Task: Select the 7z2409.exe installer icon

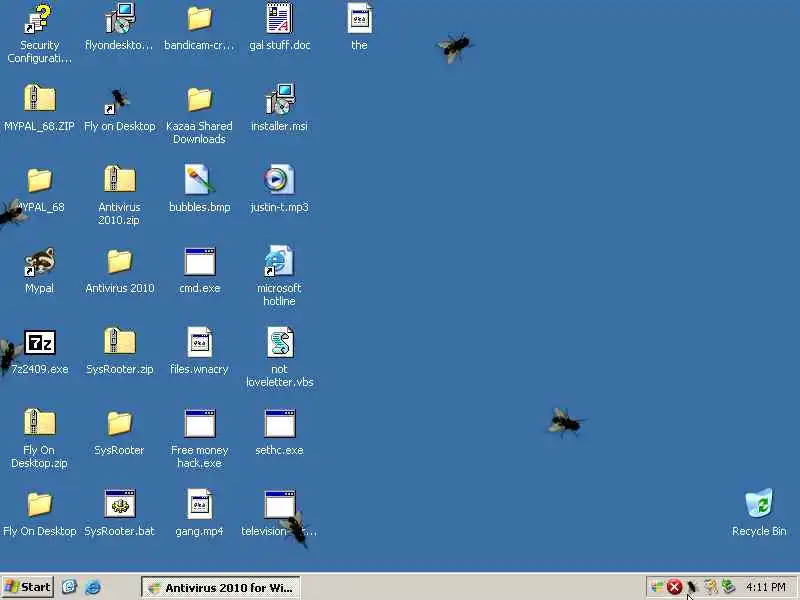Action: 40,342
